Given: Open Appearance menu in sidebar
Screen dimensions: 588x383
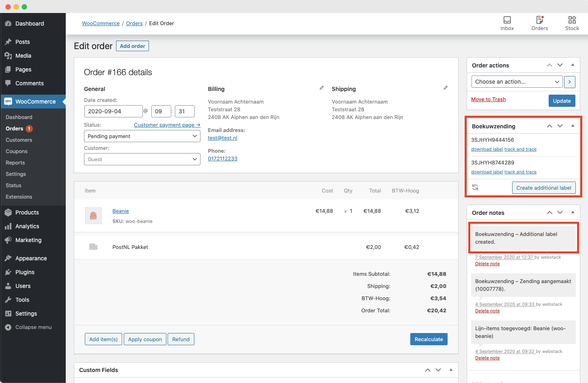Looking at the screenshot, I should (x=33, y=258).
